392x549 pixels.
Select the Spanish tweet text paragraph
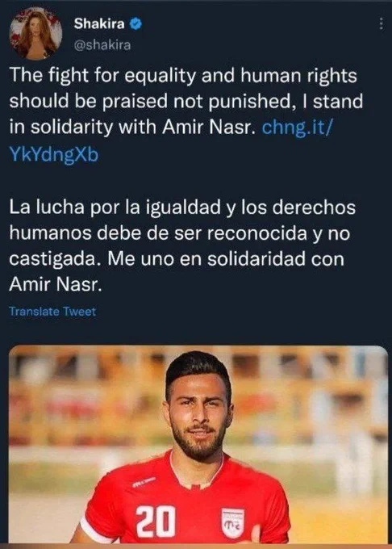(x=182, y=245)
